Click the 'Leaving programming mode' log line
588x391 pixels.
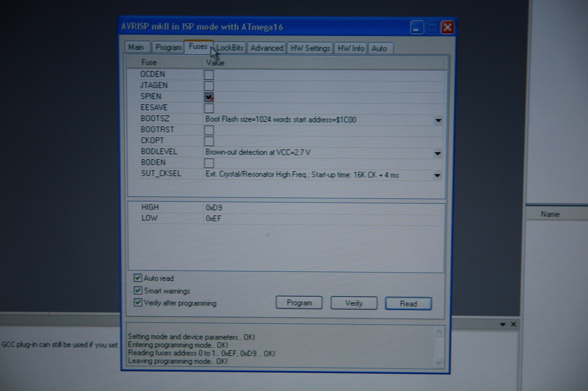178,361
